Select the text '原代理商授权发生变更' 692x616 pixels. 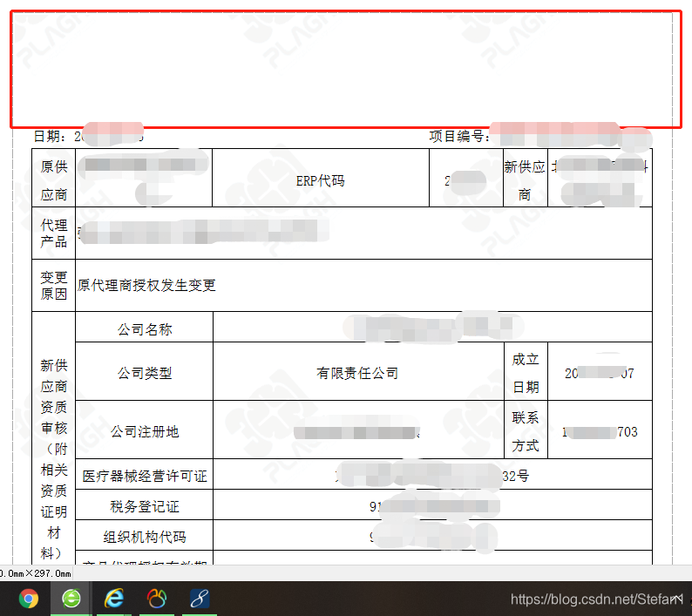[146, 285]
